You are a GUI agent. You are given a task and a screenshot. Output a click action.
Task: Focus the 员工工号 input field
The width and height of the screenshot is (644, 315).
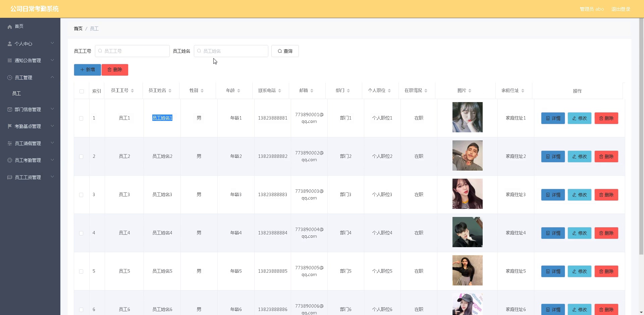[132, 51]
